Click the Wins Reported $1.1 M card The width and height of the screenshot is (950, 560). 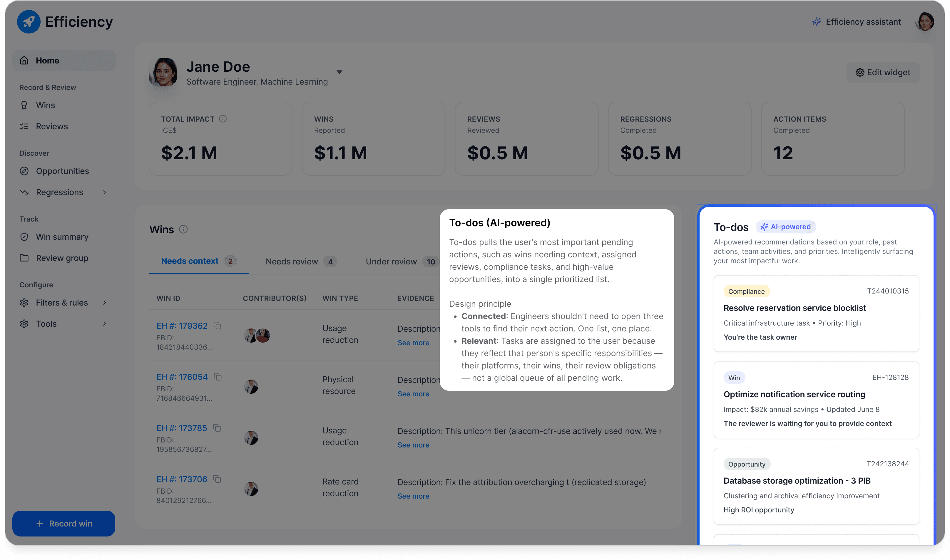click(373, 138)
